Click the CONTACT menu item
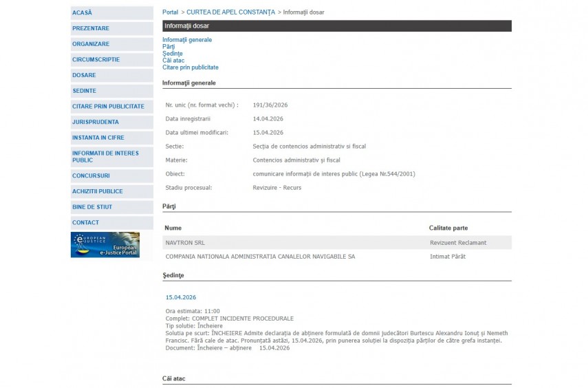 point(85,223)
